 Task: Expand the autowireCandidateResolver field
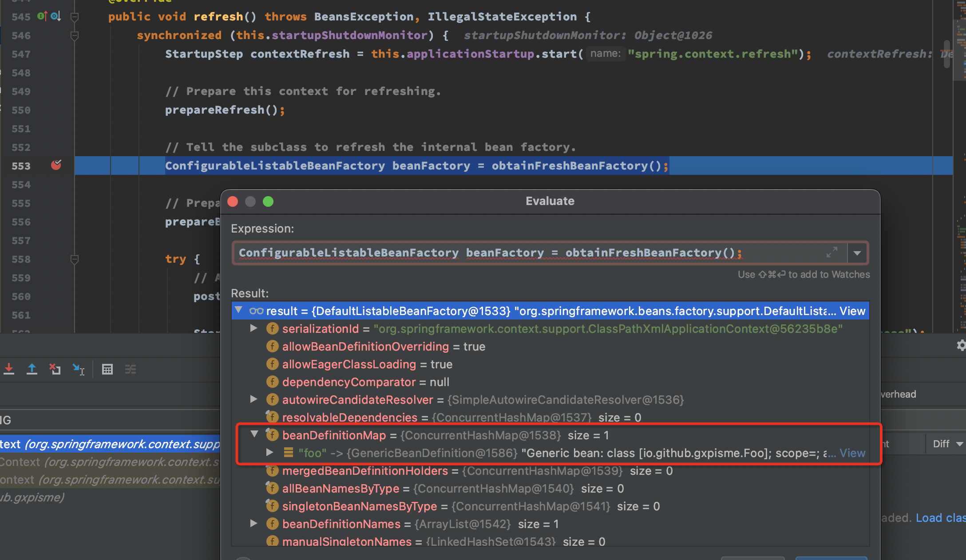click(254, 399)
